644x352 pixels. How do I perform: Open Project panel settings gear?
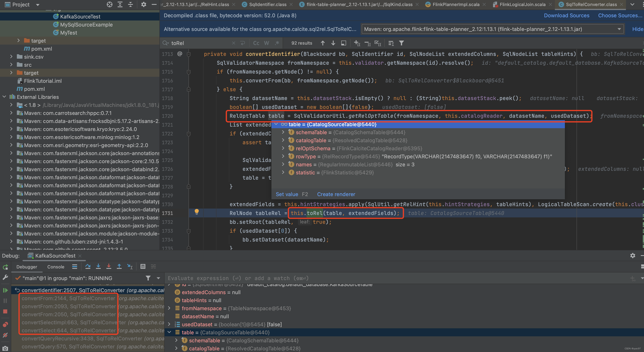pos(144,4)
